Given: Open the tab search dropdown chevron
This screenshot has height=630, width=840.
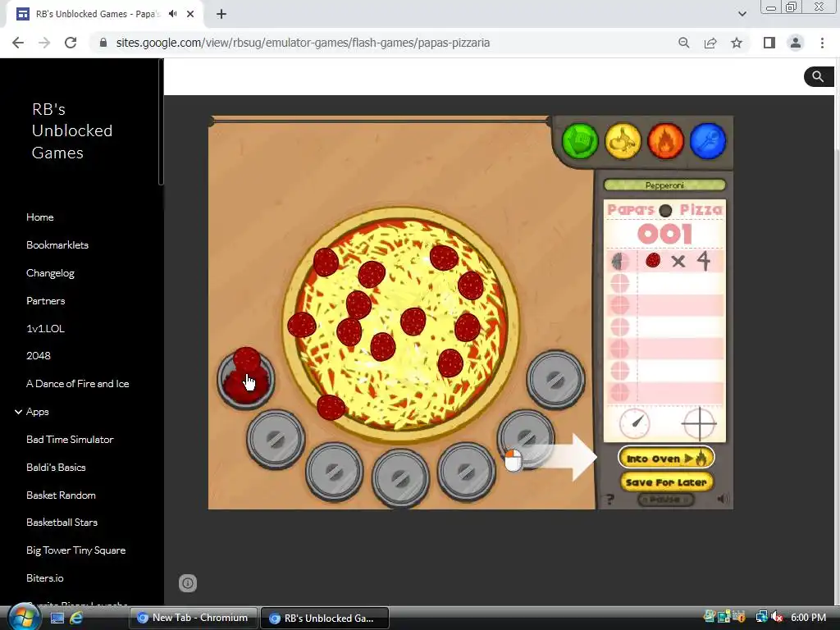Looking at the screenshot, I should pos(742,14).
